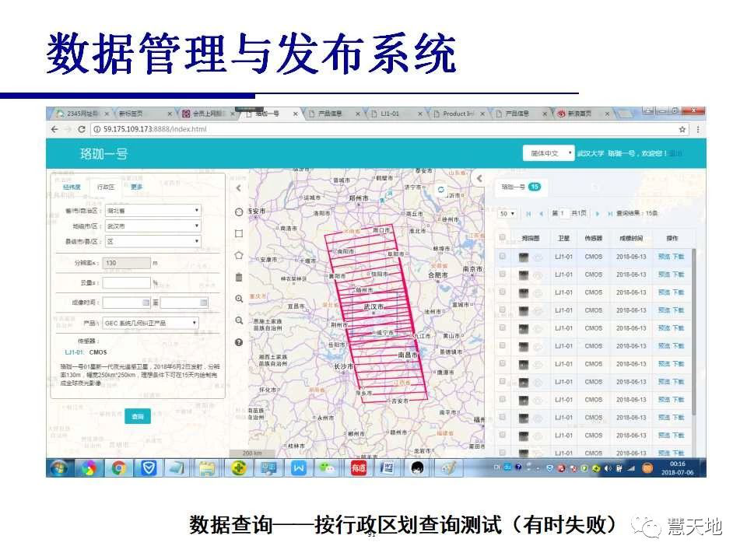Image resolution: width=747 pixels, height=560 pixels.
Task: Toggle eye icon of first result row
Action: tap(538, 257)
